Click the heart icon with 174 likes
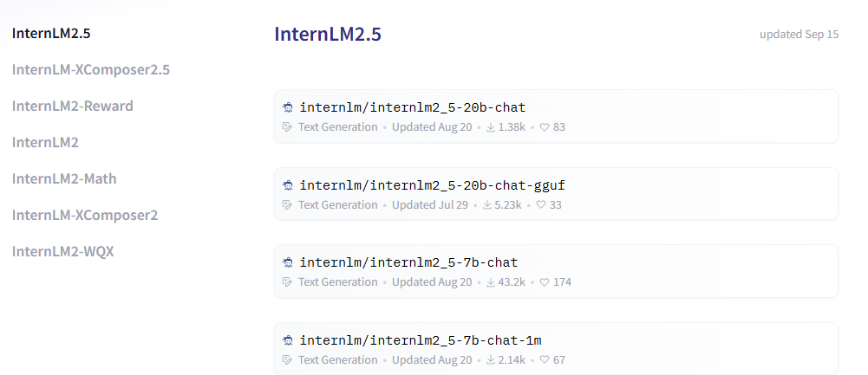The image size is (868, 375). (545, 282)
